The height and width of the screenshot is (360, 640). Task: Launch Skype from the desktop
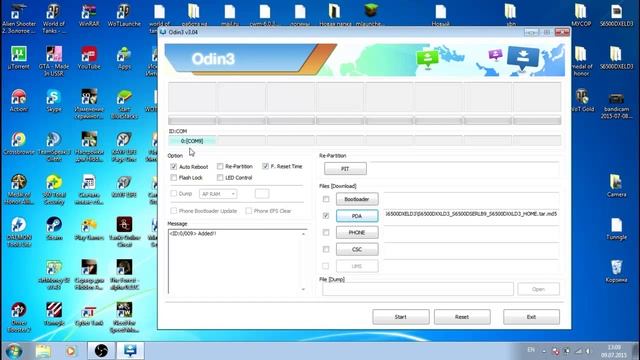tap(53, 101)
